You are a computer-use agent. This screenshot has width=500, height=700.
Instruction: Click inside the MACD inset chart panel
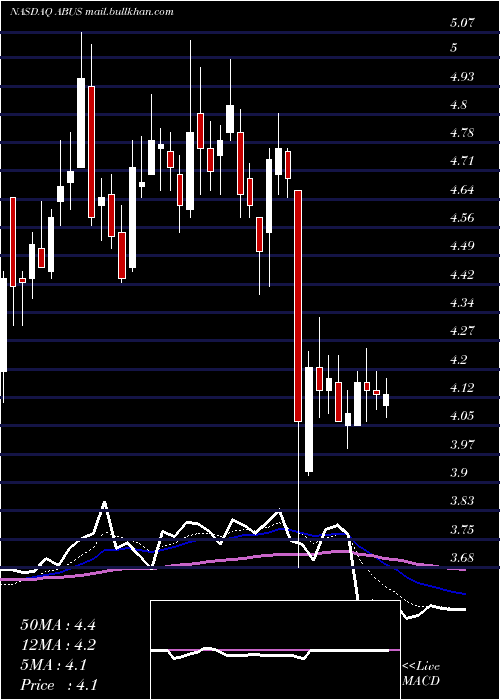[x=275, y=650]
